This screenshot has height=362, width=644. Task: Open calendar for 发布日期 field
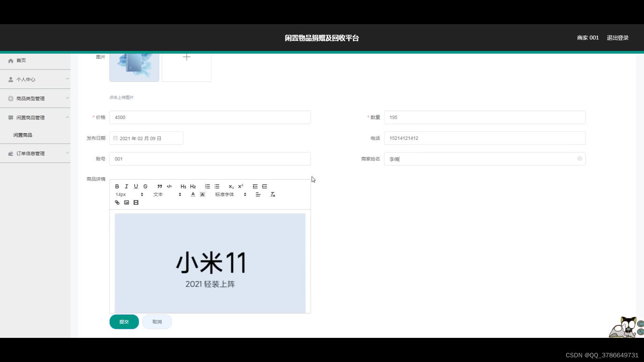coord(115,138)
